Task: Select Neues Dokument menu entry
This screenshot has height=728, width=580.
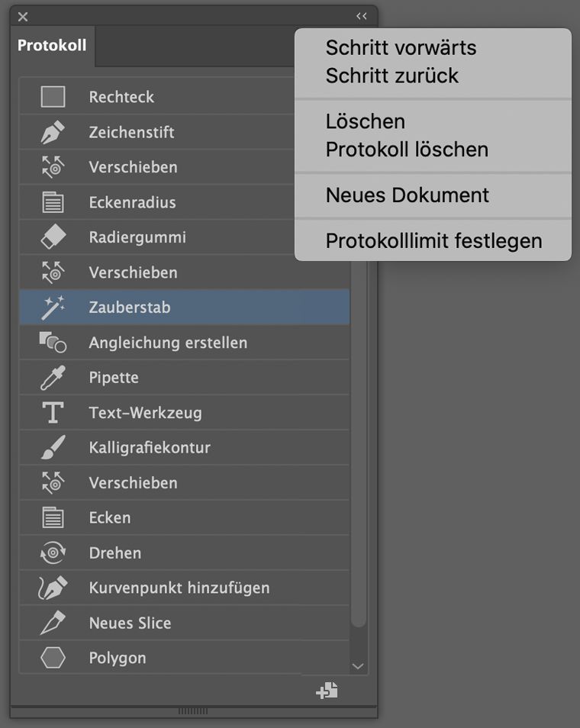Action: pos(407,195)
